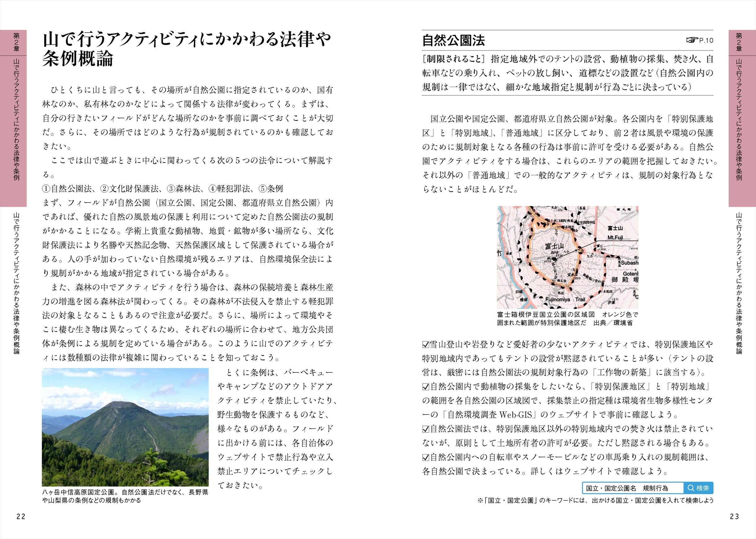Click circled number ⑤ before 条例
756x539 pixels.
pyautogui.click(x=263, y=189)
